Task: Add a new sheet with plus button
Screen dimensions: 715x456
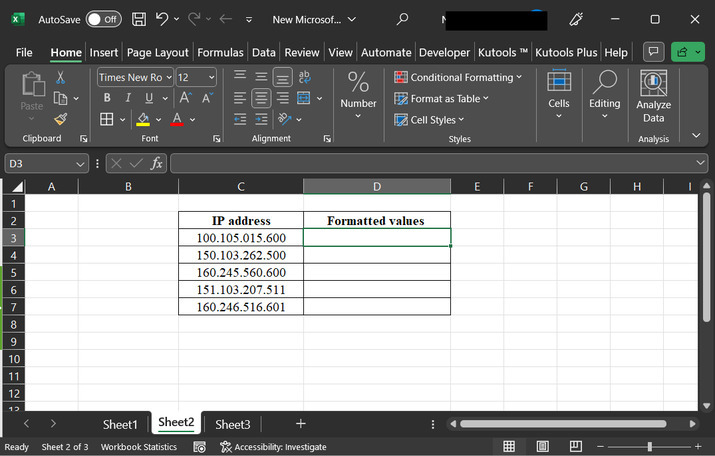Action: click(x=300, y=424)
